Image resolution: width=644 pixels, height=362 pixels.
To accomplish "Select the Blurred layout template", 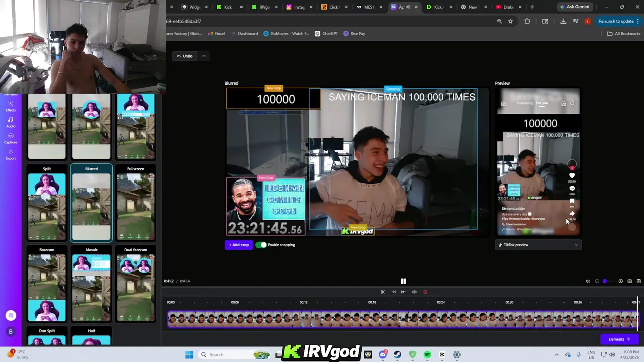I will tap(91, 204).
